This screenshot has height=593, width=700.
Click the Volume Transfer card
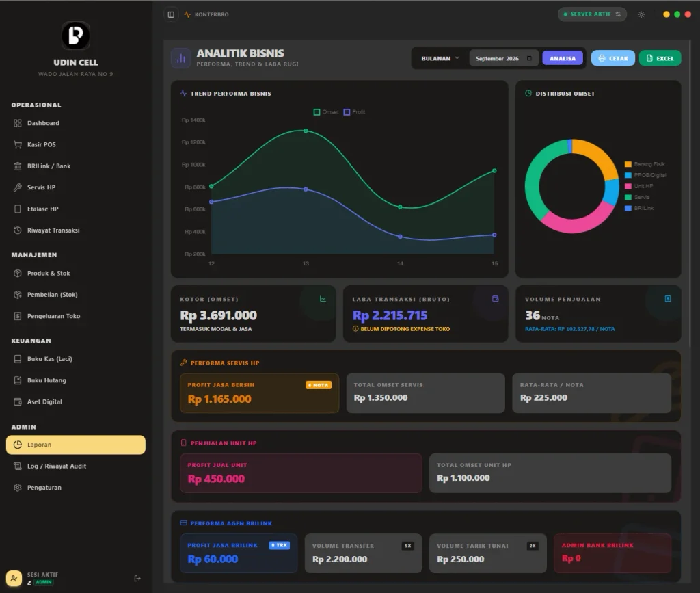[364, 553]
